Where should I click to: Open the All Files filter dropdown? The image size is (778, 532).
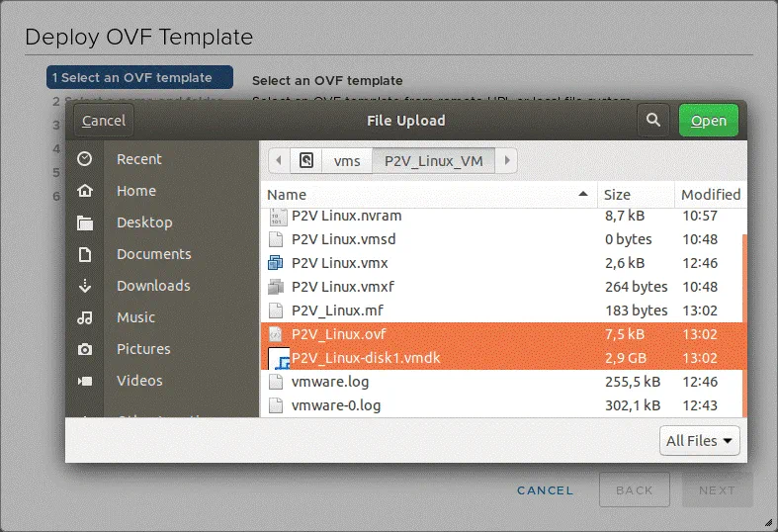pyautogui.click(x=700, y=441)
